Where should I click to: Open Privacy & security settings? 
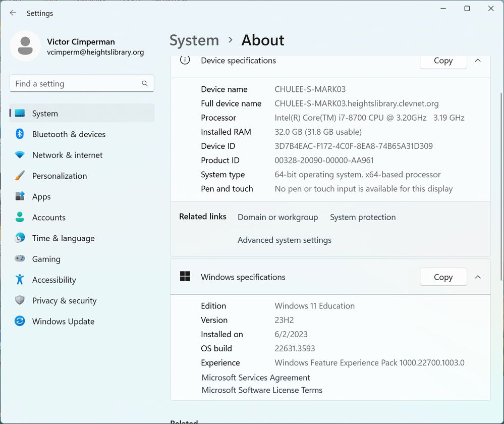coord(64,300)
